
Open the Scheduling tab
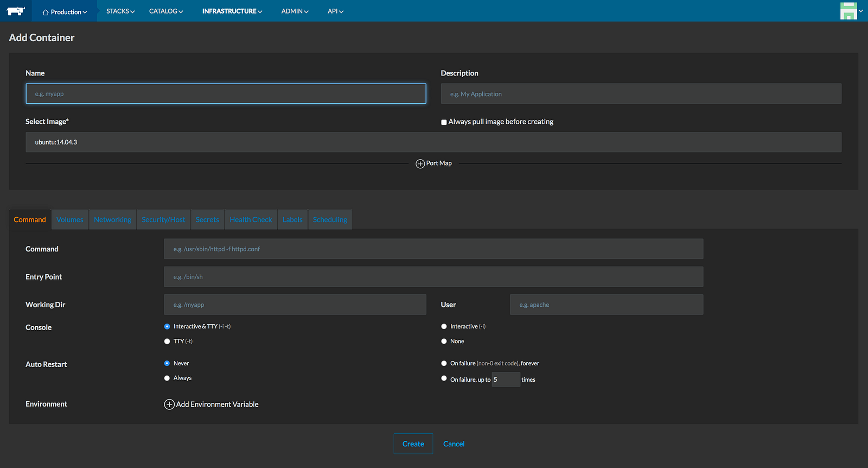click(x=330, y=220)
